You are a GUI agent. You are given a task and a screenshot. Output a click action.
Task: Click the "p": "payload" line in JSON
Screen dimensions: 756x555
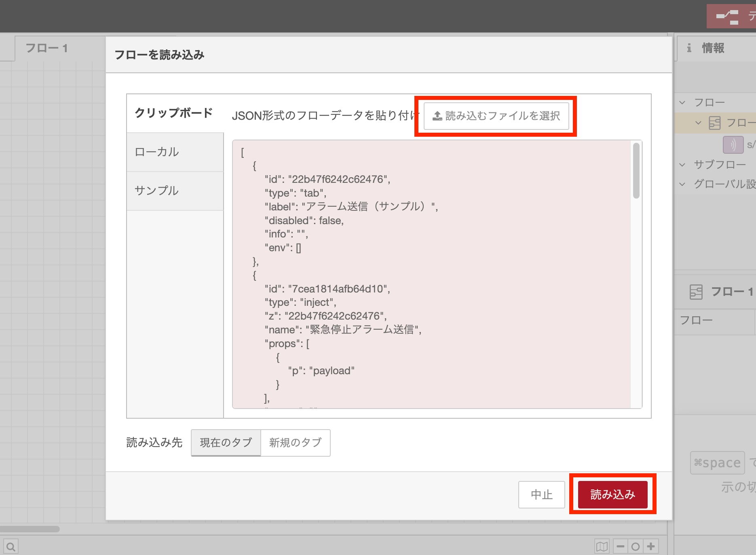point(321,371)
